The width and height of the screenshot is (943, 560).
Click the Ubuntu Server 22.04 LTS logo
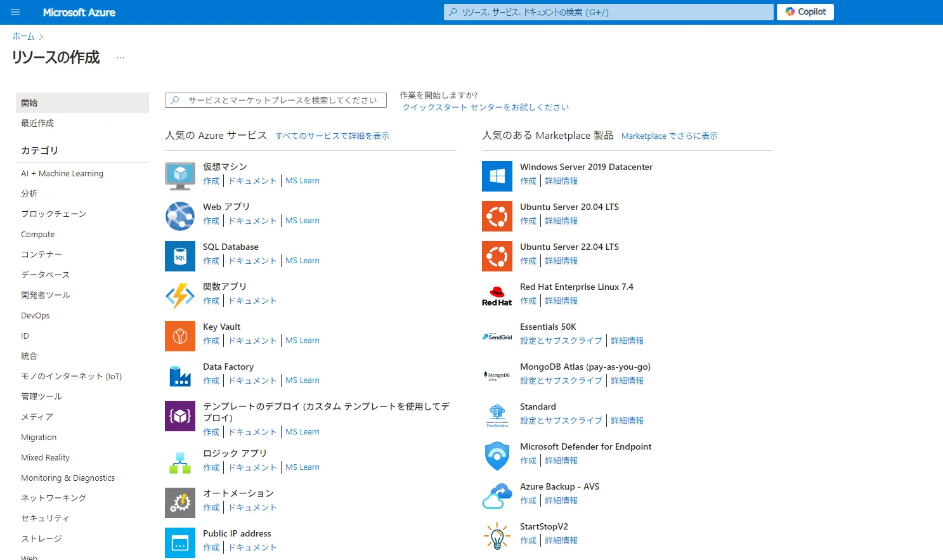tap(497, 256)
